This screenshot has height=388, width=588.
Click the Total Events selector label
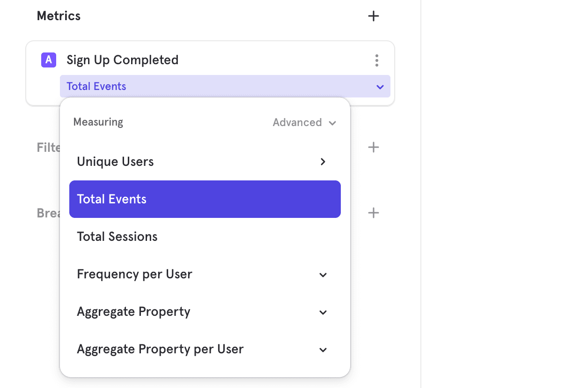(x=96, y=86)
